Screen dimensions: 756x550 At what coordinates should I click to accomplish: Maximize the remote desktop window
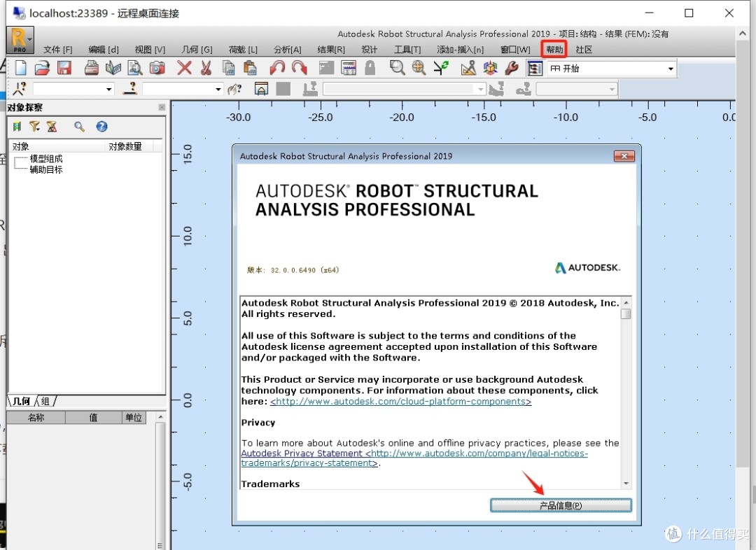click(x=689, y=13)
